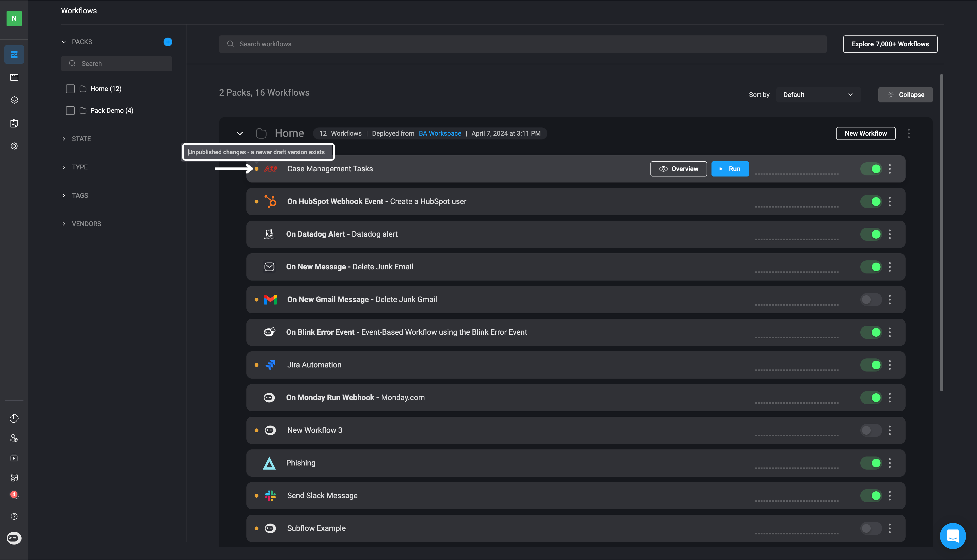
Task: Click mail envelope icon in Delete Junk Email row
Action: tap(269, 267)
